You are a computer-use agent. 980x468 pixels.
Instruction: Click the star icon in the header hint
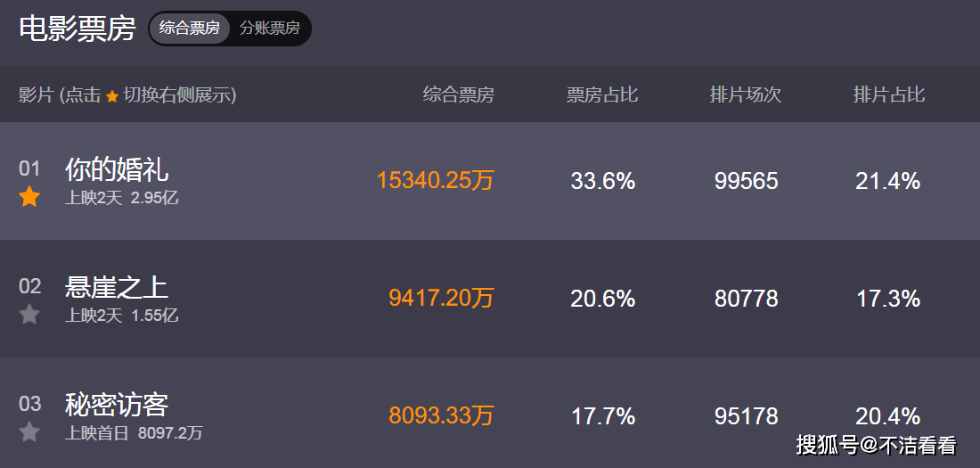(112, 96)
